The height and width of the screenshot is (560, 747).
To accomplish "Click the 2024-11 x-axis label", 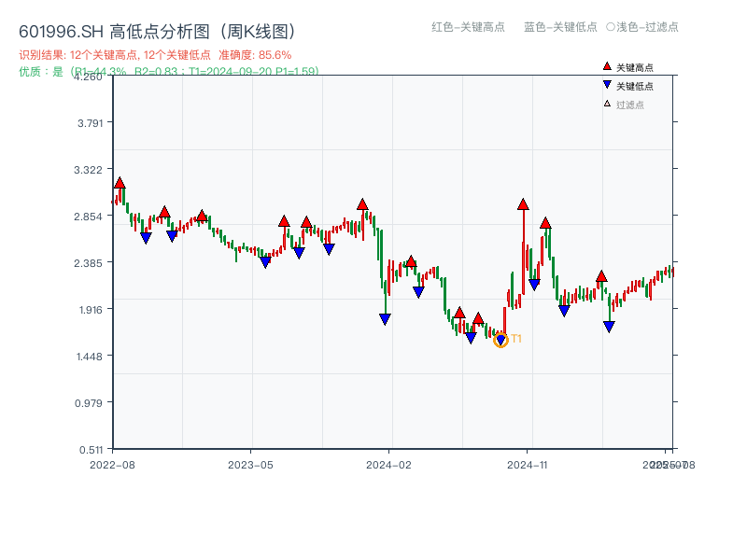I will pos(528,465).
